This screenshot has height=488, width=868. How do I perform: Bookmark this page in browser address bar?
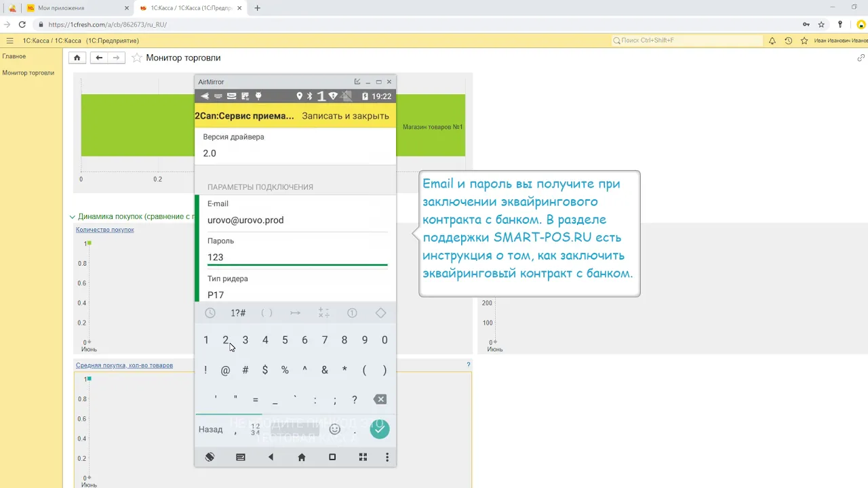pyautogui.click(x=821, y=24)
